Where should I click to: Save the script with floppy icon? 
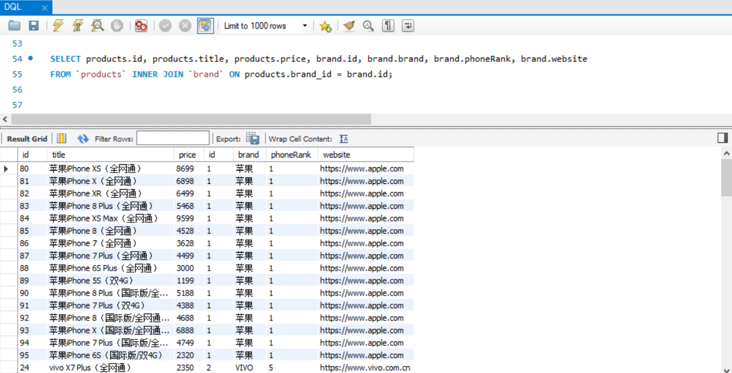pyautogui.click(x=34, y=26)
